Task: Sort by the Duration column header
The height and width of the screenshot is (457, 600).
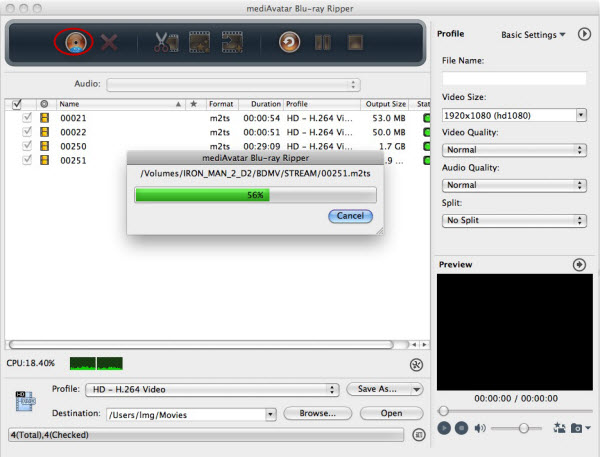Action: [261, 104]
